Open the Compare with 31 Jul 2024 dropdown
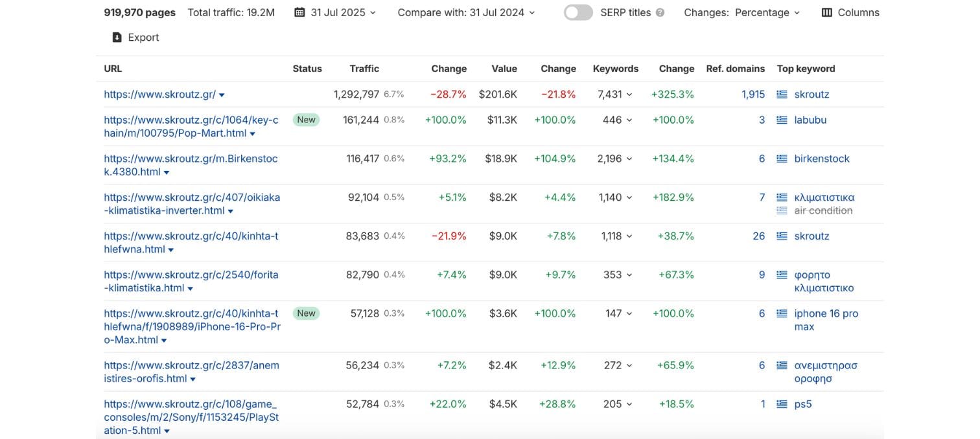The width and height of the screenshot is (980, 439). click(x=466, y=12)
